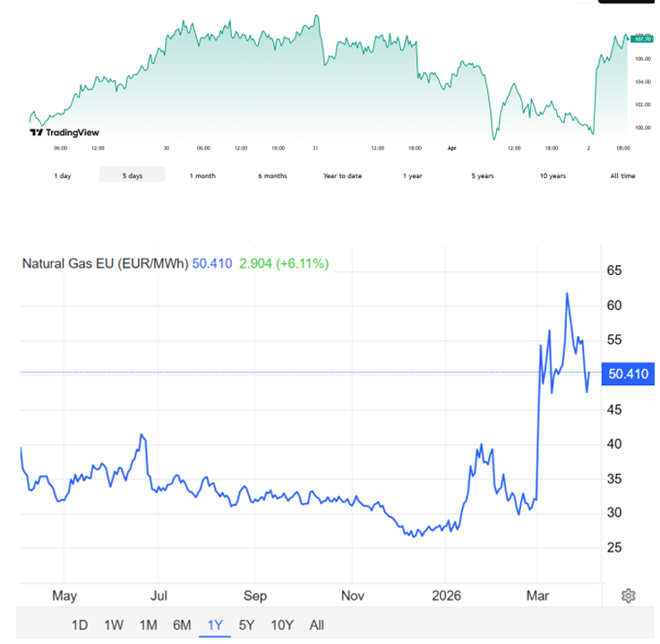Set the Natural Gas chart to 1D
This screenshot has height=644, width=660.
(x=80, y=625)
